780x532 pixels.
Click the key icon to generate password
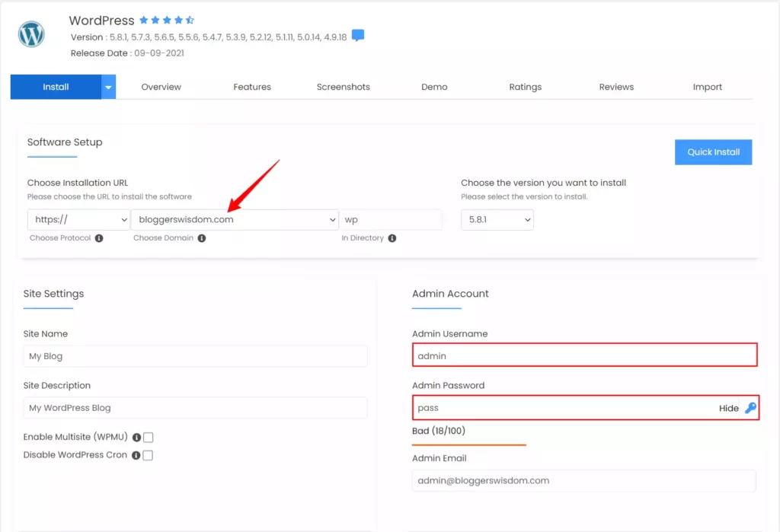(x=750, y=408)
